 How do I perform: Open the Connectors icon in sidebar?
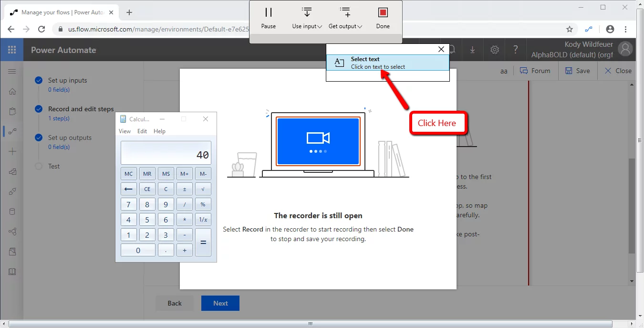tap(12, 191)
